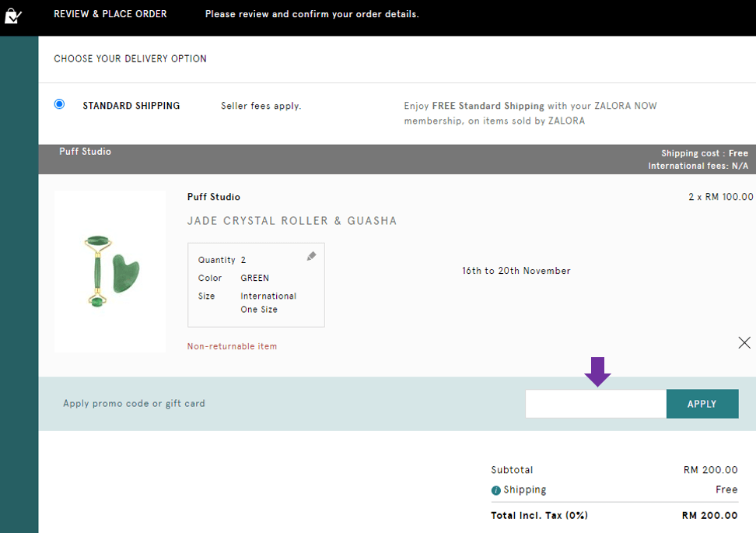Click the Color GREEN value
This screenshot has height=533, width=756.
[254, 279]
